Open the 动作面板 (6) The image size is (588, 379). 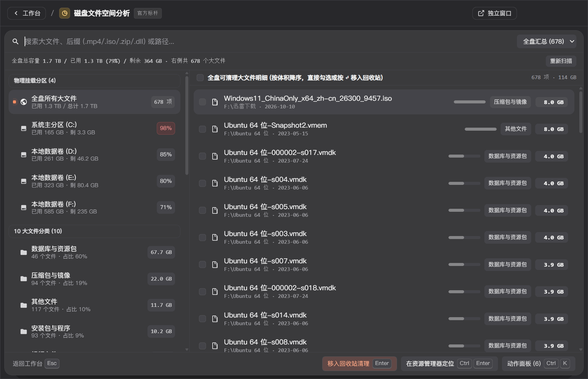pos(539,364)
